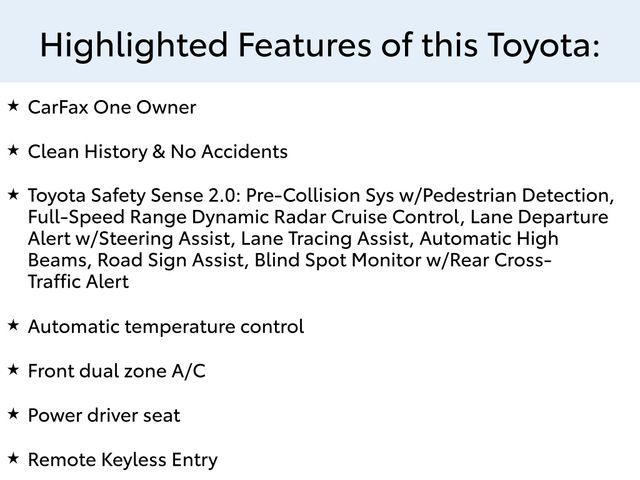Click the Highlighted Features of this Toyota heading

(x=320, y=44)
